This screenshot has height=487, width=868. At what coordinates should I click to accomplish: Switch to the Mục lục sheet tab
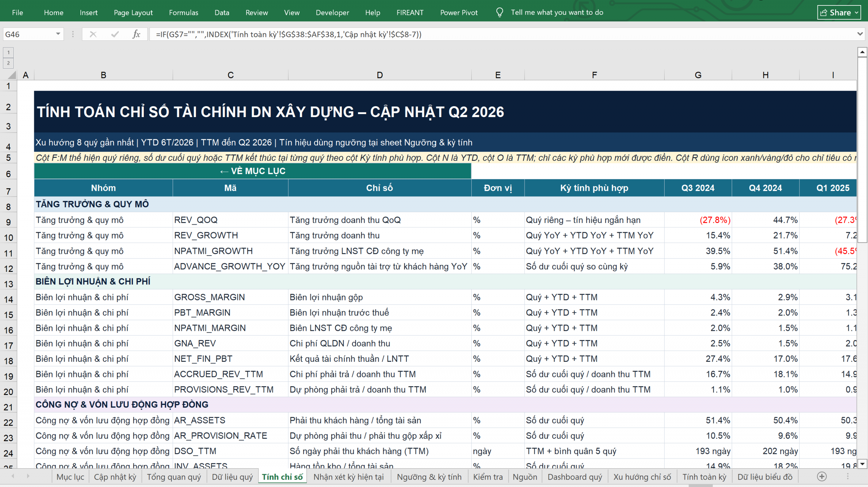pyautogui.click(x=70, y=477)
